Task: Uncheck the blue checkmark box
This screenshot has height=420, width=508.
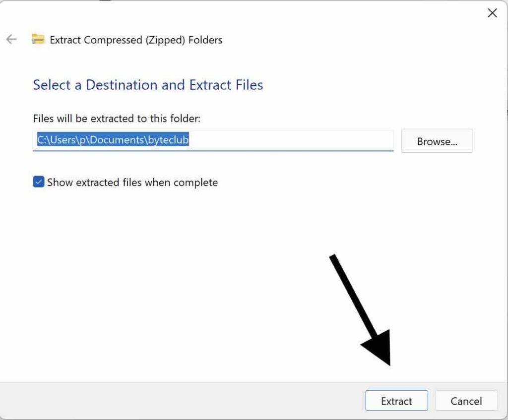Action: 39,182
